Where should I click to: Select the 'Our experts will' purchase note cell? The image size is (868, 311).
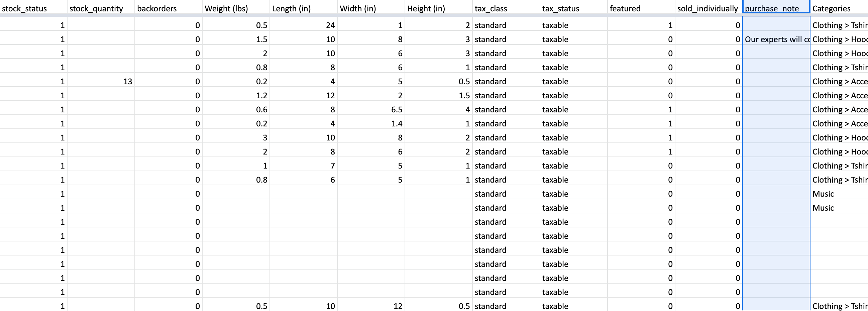[776, 39]
